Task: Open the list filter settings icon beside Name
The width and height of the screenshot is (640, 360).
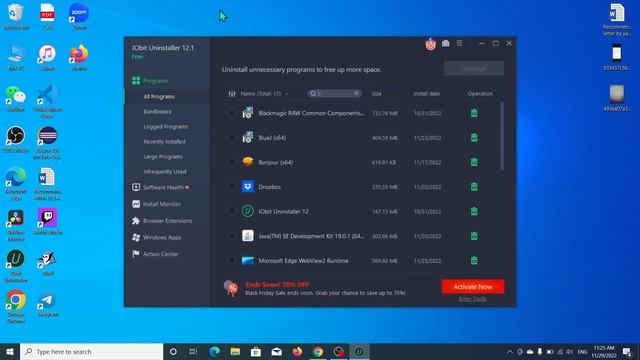Action: click(x=232, y=94)
